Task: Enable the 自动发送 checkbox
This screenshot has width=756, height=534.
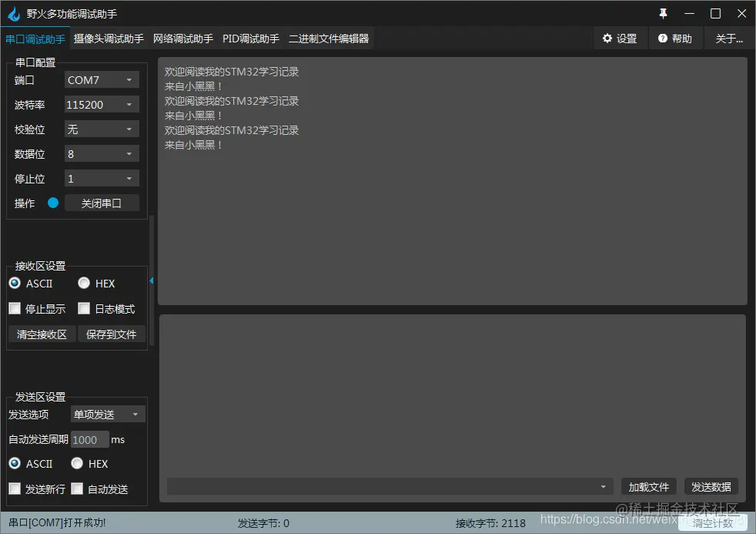Action: click(x=76, y=488)
